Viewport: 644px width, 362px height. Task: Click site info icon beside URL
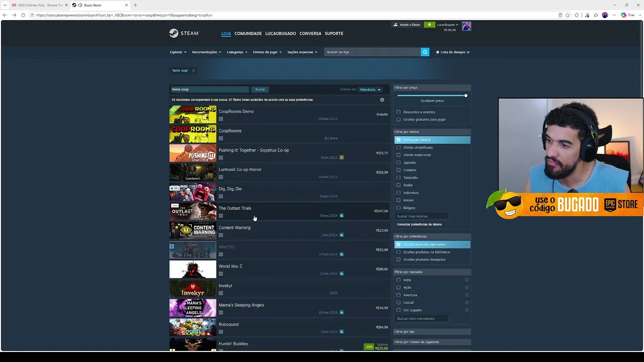click(33, 15)
